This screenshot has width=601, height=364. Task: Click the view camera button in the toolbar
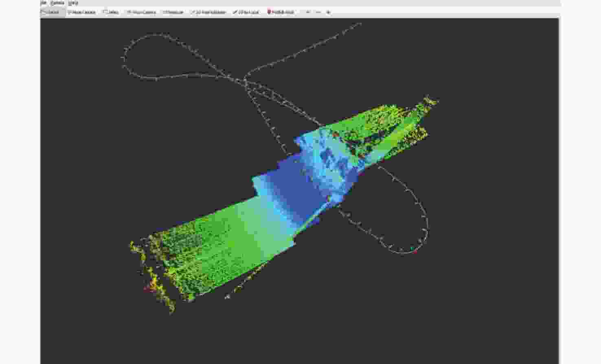141,12
